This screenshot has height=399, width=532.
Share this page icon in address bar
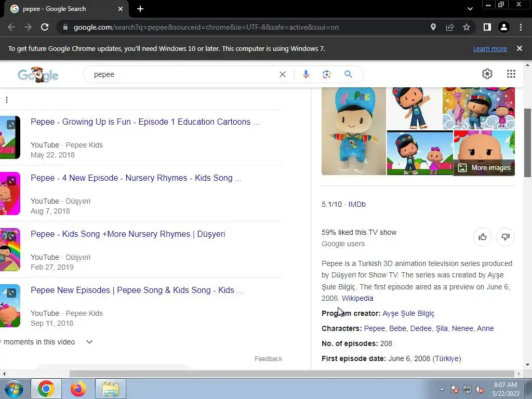pos(450,27)
